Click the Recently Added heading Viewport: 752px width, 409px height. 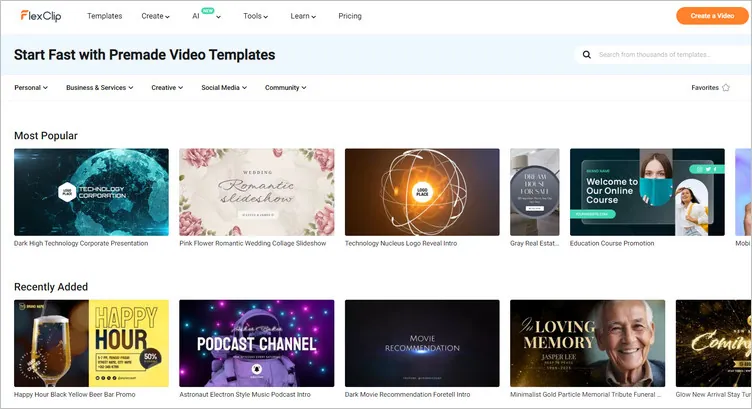tap(51, 287)
